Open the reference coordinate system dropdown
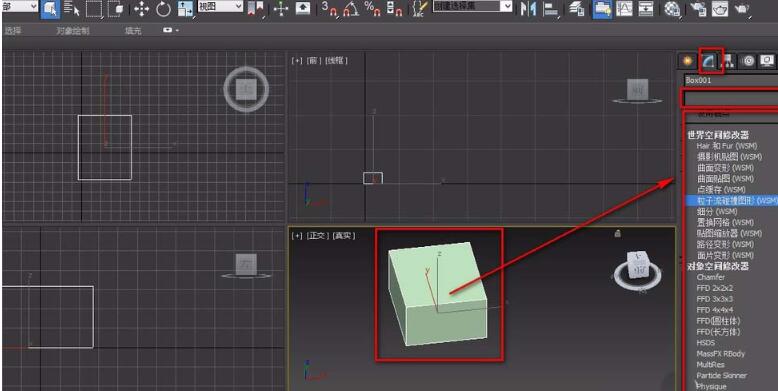This screenshot has height=391, width=778. coord(220,6)
